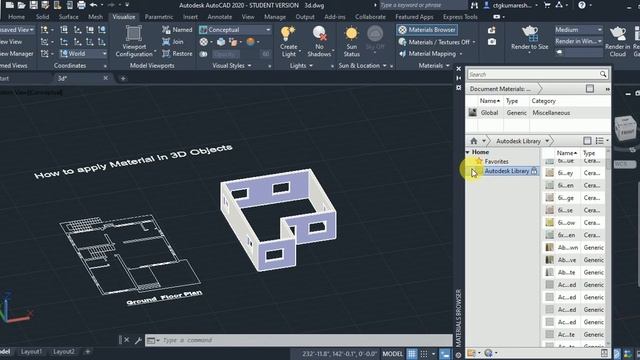The height and width of the screenshot is (360, 640).
Task: Open the Visualize ribbon tab
Action: point(124,17)
